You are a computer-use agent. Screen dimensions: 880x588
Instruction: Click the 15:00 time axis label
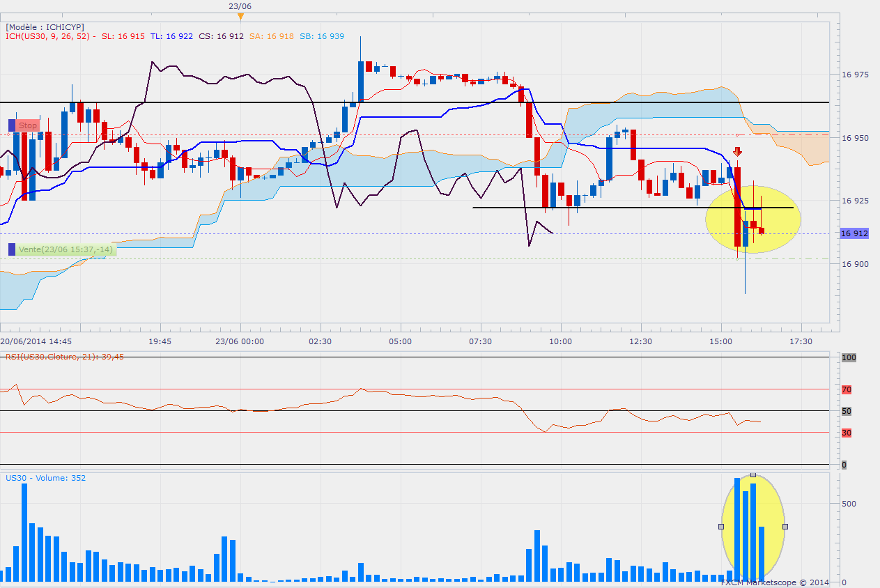[721, 341]
